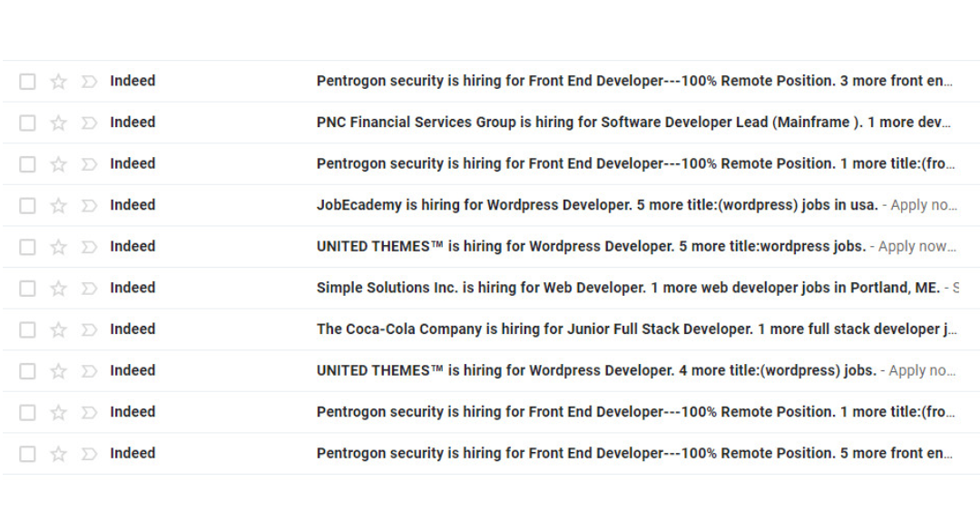Mark the JobEcademy email as important
This screenshot has width=980, height=511.
pyautogui.click(x=89, y=205)
